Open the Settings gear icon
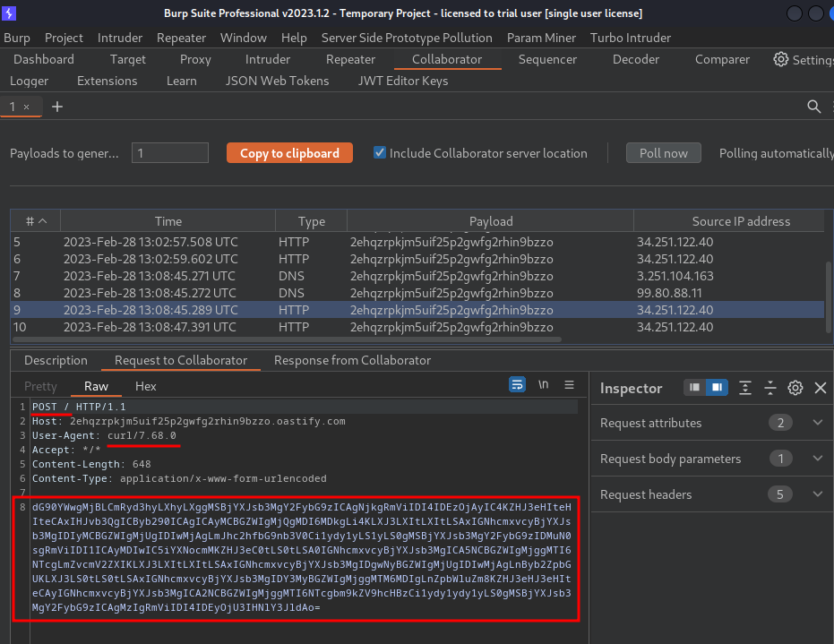Viewport: 834px width, 644px height. pos(780,59)
